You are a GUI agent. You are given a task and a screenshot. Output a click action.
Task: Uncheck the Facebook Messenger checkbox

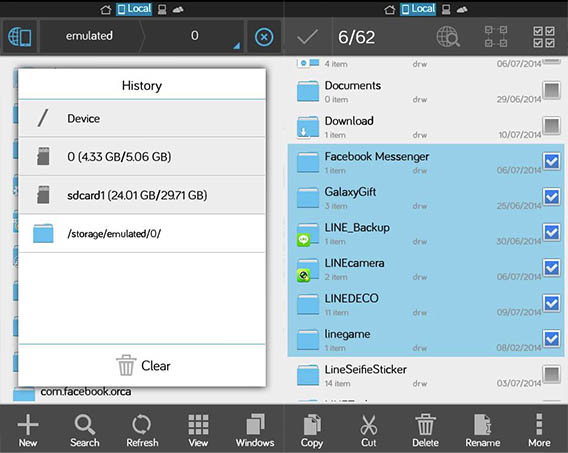pos(551,161)
